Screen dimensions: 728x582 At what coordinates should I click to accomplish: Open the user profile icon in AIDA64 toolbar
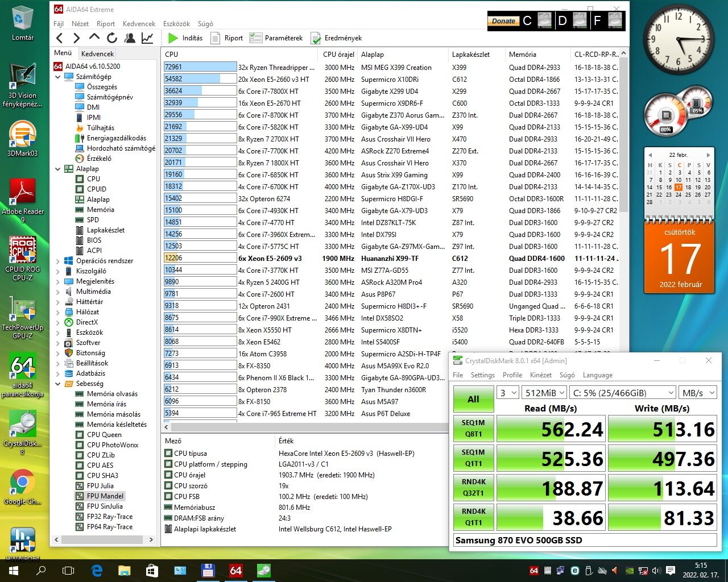tap(130, 38)
